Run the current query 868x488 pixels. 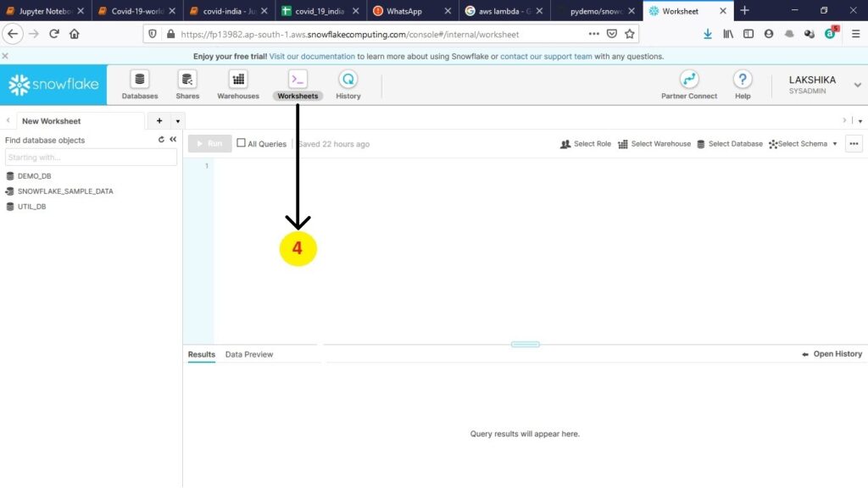(210, 144)
